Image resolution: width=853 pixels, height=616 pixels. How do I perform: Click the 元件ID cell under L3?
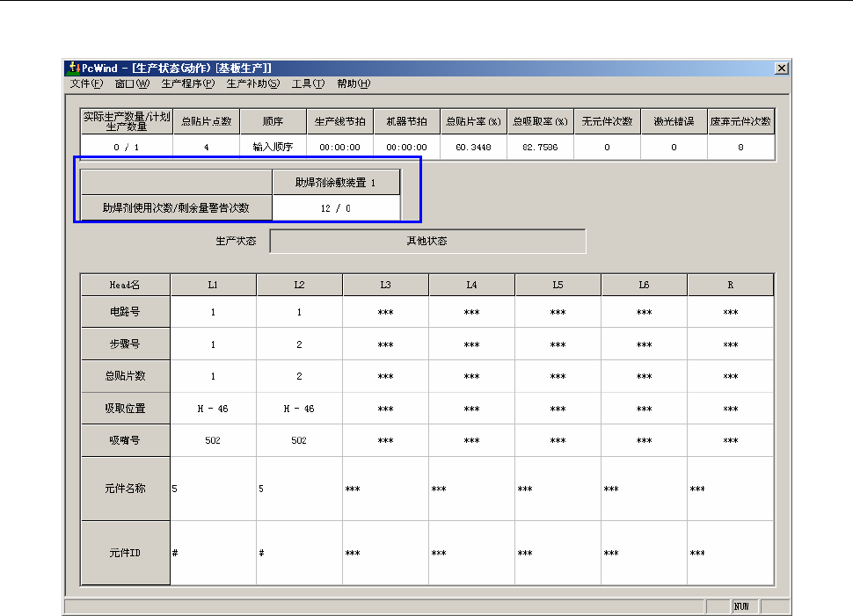coord(385,553)
